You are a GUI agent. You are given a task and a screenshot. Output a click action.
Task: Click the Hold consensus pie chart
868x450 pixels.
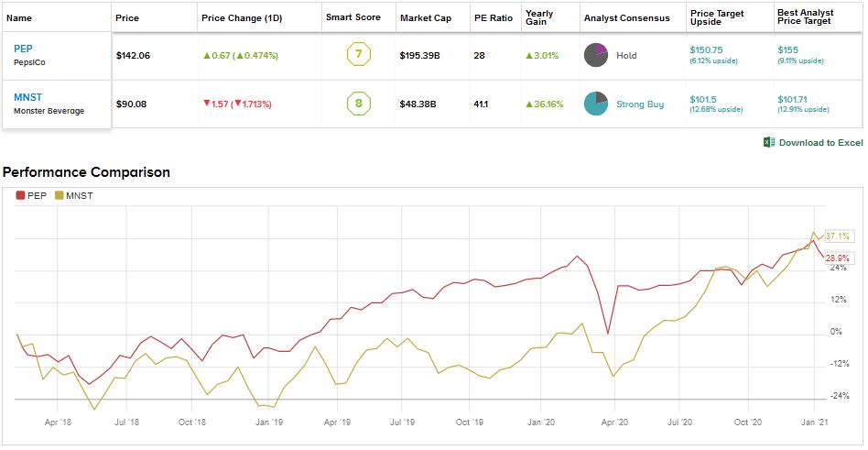pyautogui.click(x=596, y=55)
